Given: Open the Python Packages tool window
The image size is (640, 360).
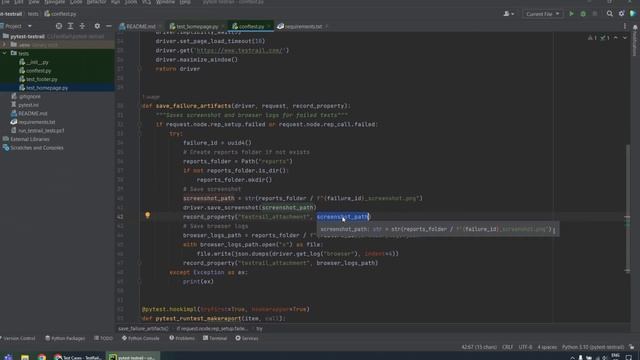Looking at the screenshot, I should coord(65,338).
